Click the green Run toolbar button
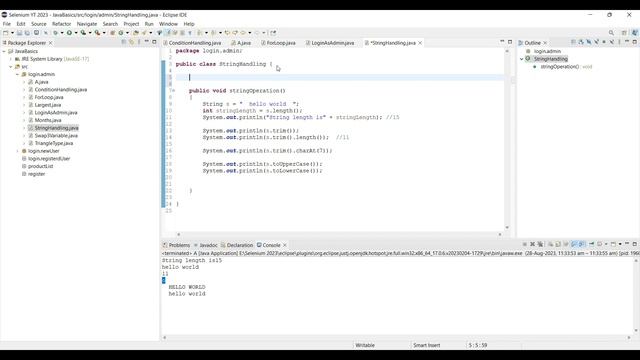640x360 pixels. tap(69, 33)
